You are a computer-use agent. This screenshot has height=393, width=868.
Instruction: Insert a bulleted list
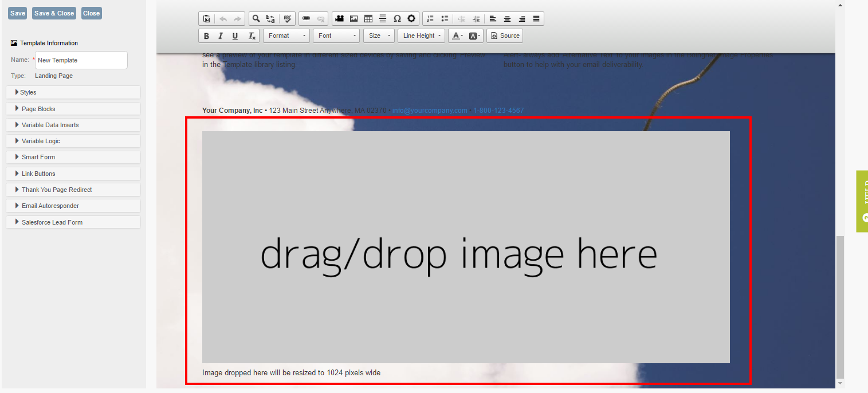(445, 19)
